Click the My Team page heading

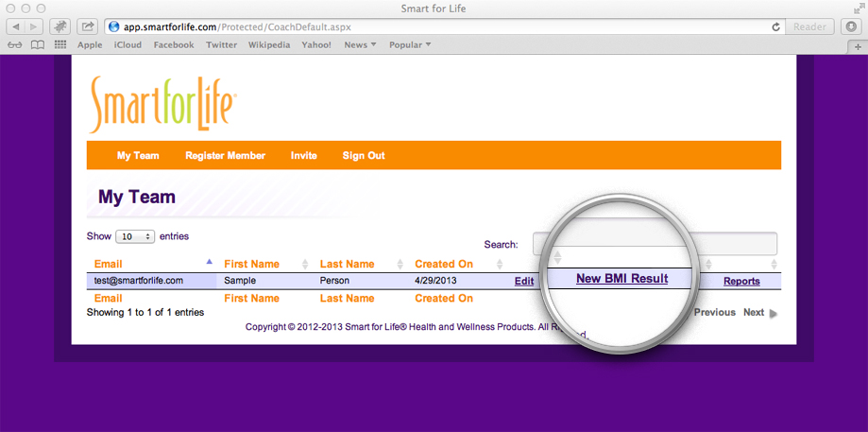click(x=137, y=197)
